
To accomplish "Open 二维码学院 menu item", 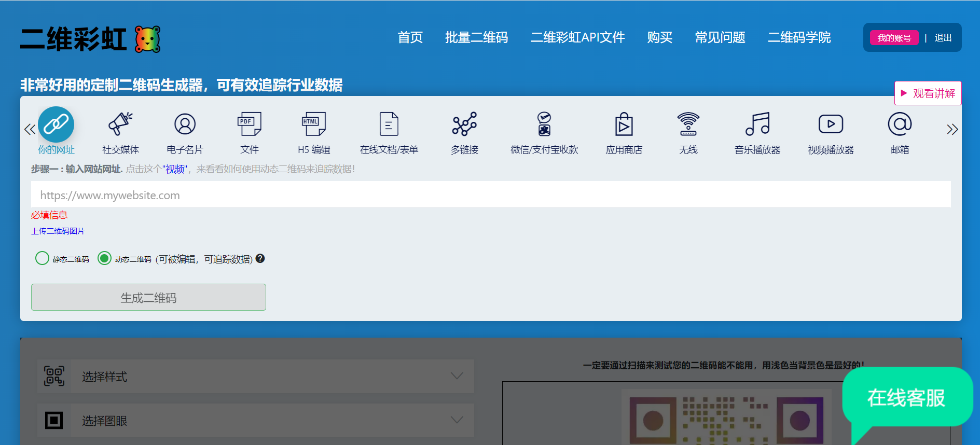I will coord(799,37).
